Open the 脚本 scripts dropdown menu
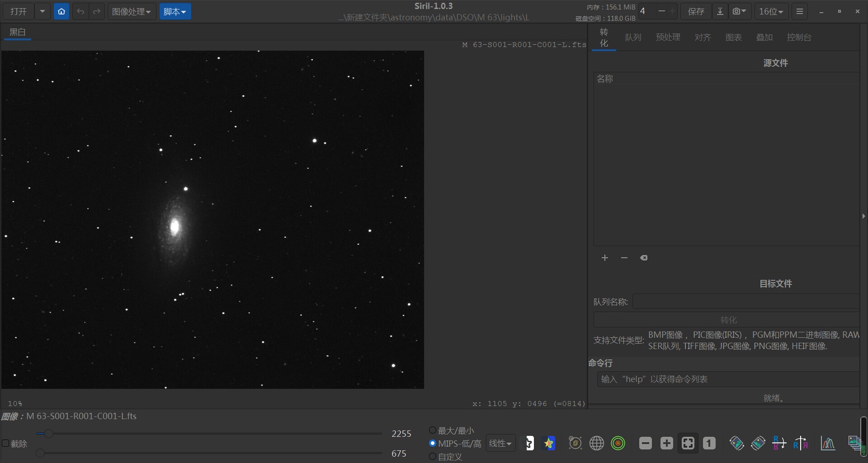This screenshot has width=868, height=463. [x=175, y=11]
